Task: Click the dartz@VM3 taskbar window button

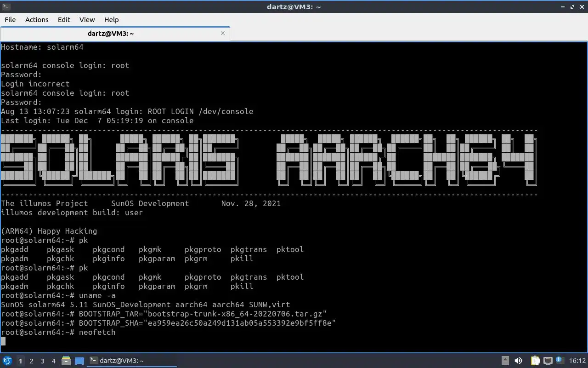Action: coord(132,361)
